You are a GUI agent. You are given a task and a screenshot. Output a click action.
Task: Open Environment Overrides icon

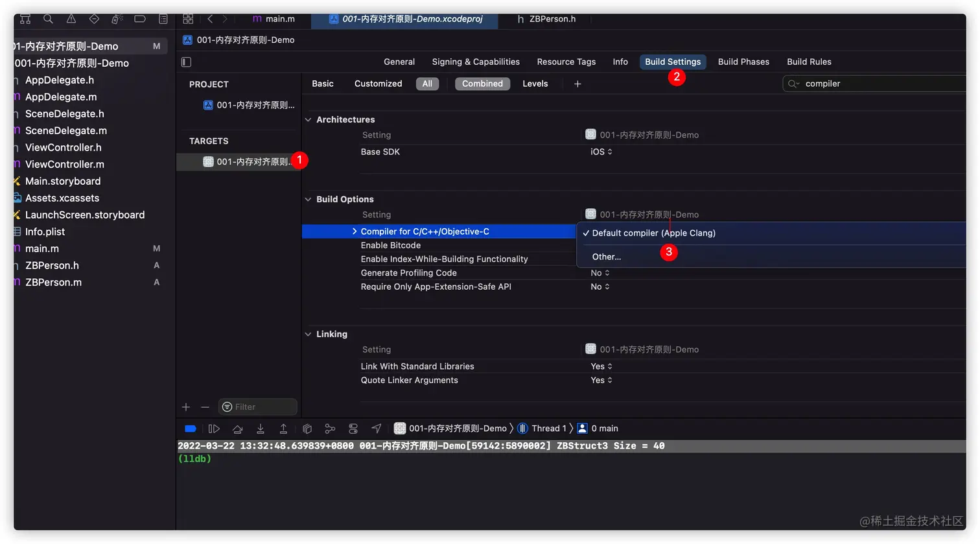(353, 429)
